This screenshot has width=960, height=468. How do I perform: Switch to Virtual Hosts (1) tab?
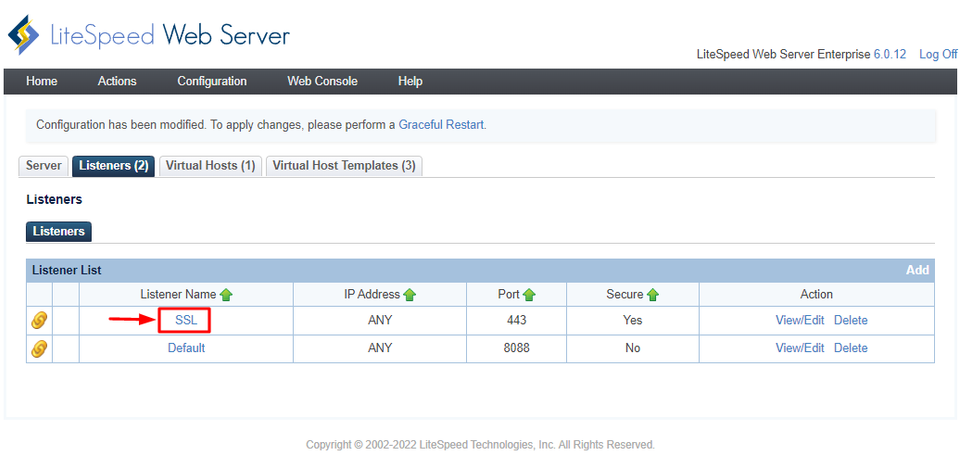pos(210,166)
